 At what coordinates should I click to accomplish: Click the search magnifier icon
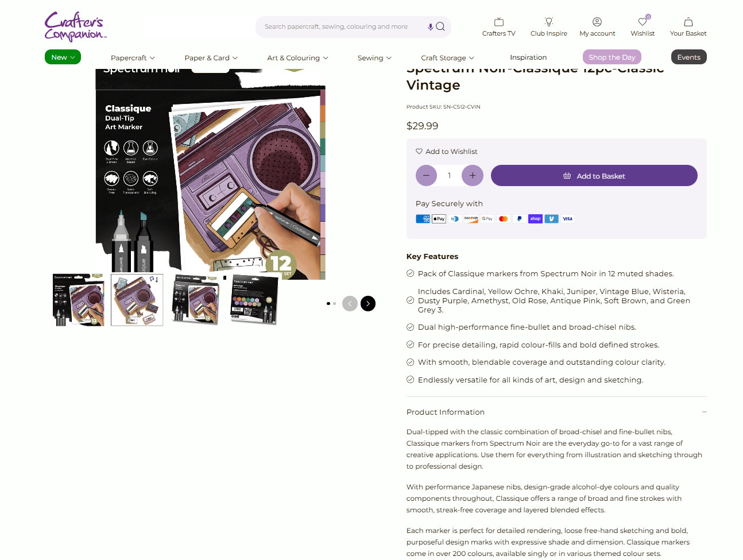point(440,26)
